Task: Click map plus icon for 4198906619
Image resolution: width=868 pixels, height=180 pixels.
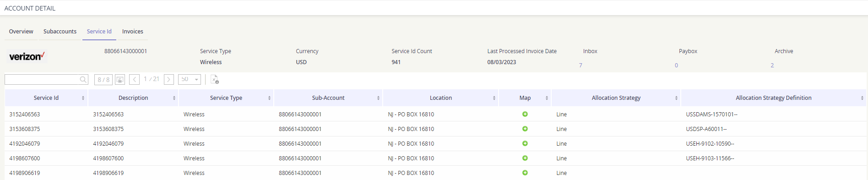Action: point(525,173)
